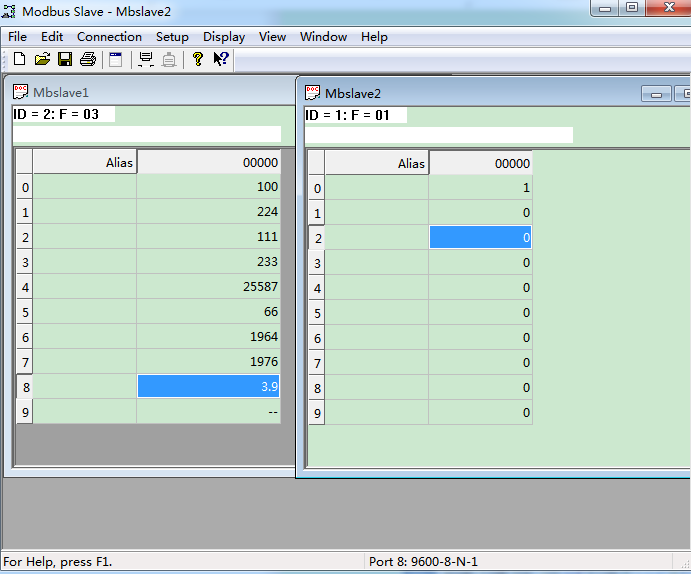Maximize the main Modbus Slave window
691x574 pixels.
632,8
